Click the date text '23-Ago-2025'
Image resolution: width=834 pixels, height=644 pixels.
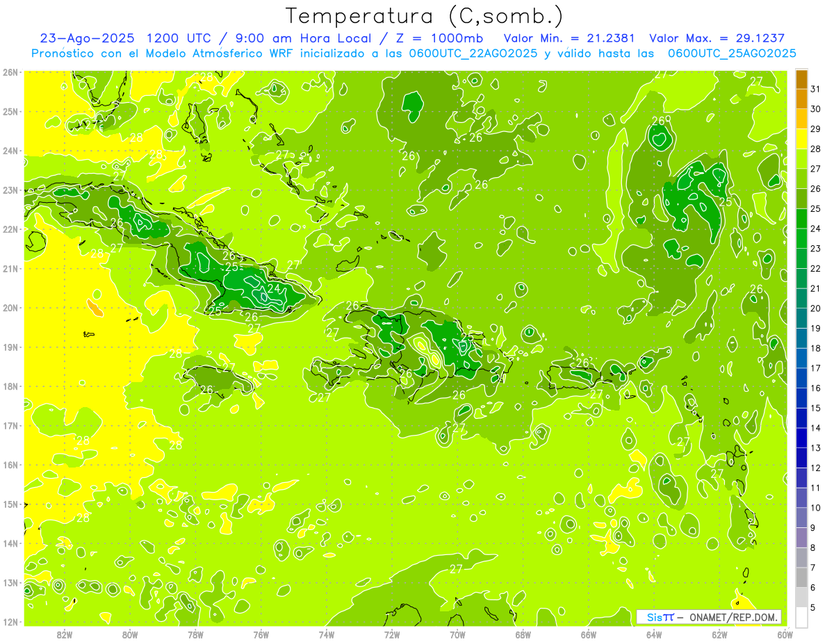(x=88, y=38)
